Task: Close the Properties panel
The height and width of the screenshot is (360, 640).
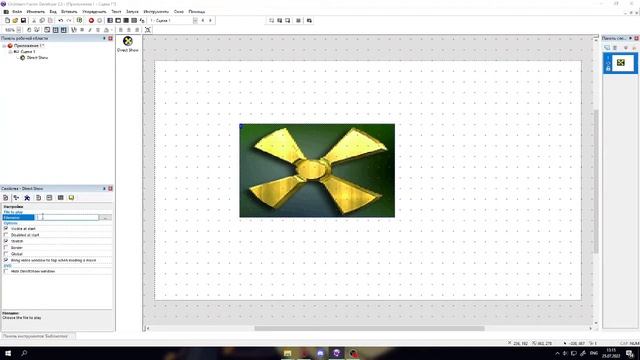Action: click(x=110, y=189)
